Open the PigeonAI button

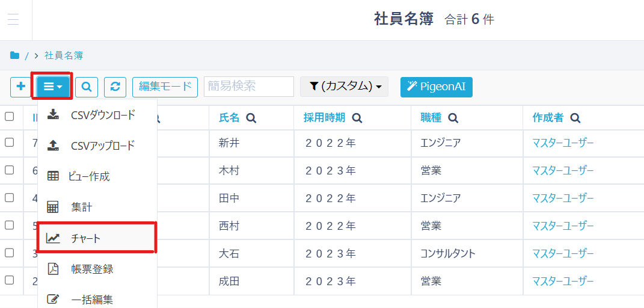(x=436, y=87)
